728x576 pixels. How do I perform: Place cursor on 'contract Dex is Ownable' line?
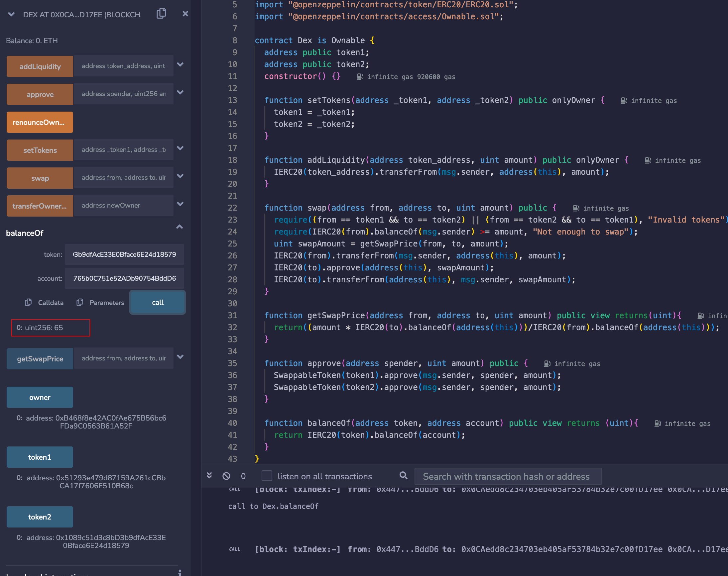[x=314, y=41]
